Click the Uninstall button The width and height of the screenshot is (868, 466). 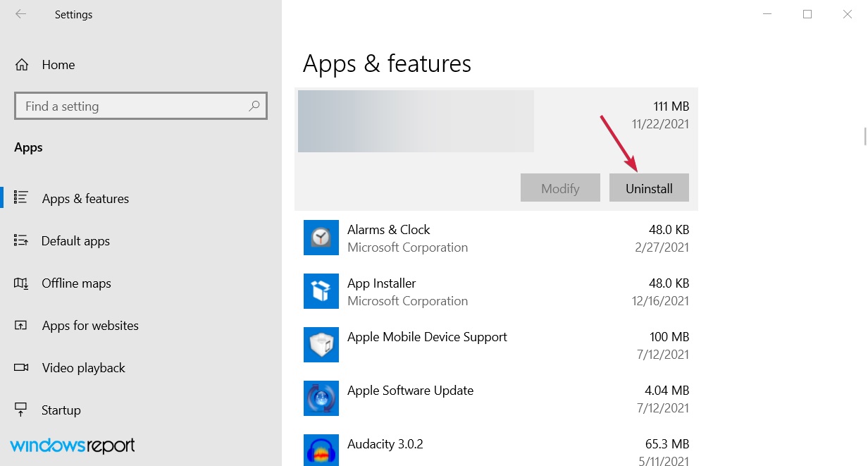[649, 188]
